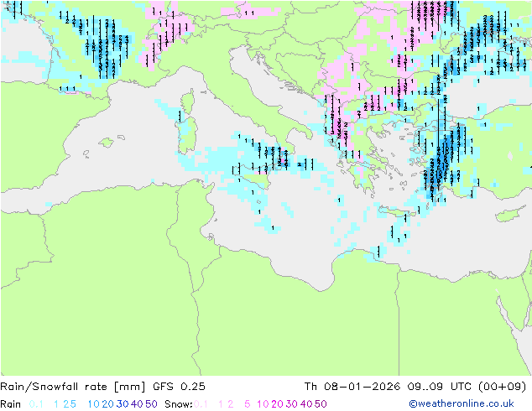Viewport: 532px width, 411px height.
Task: Click the "GFS 0.25" model label
Action: point(179,387)
